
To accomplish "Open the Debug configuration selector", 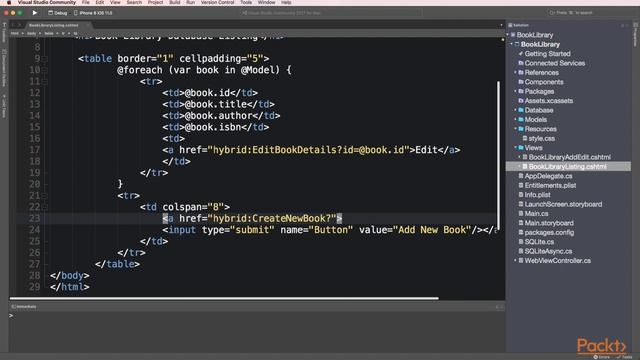I will click(58, 13).
